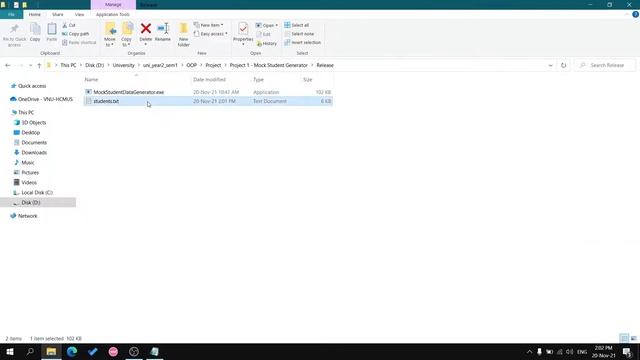Open the New item dropdown
This screenshot has width=640, height=360.
point(209,25)
